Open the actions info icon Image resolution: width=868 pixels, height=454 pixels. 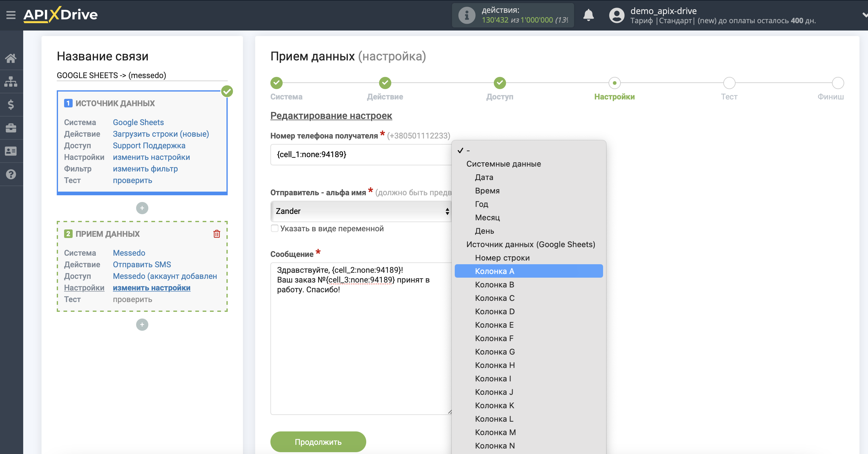tap(467, 15)
